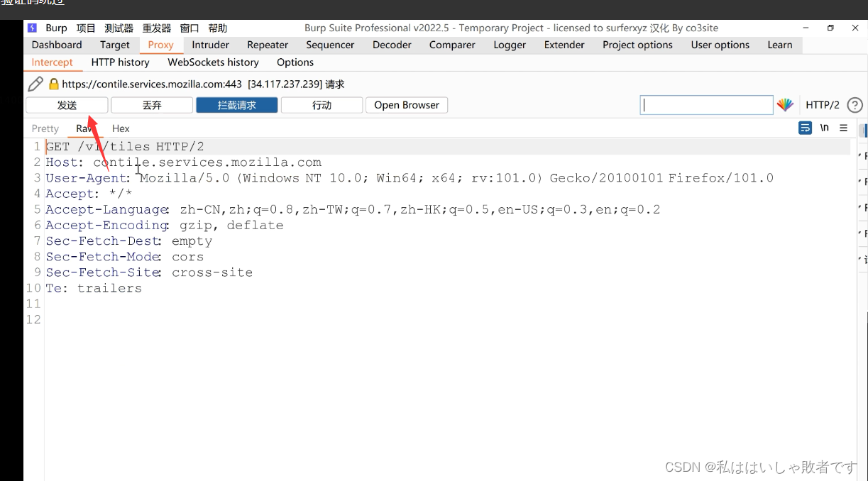Open the proxy Options sub-tab
This screenshot has width=868, height=481.
pyautogui.click(x=295, y=62)
